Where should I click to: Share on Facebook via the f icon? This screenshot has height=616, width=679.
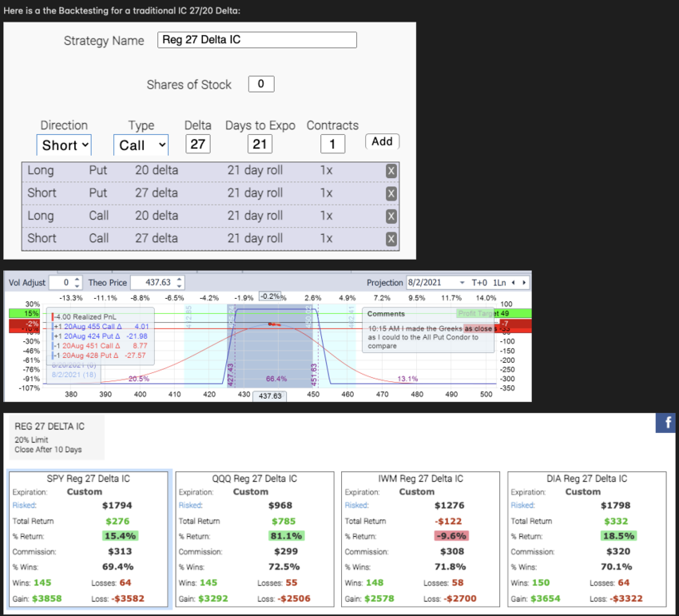tap(667, 423)
